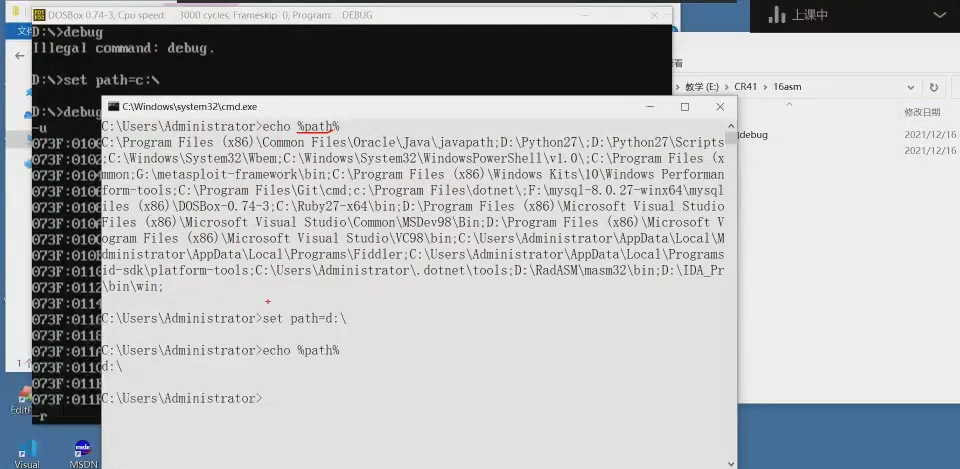Screen dimensions: 960x469
Task: Click the '-r' prompt line in DOSBox
Action: click(x=39, y=416)
